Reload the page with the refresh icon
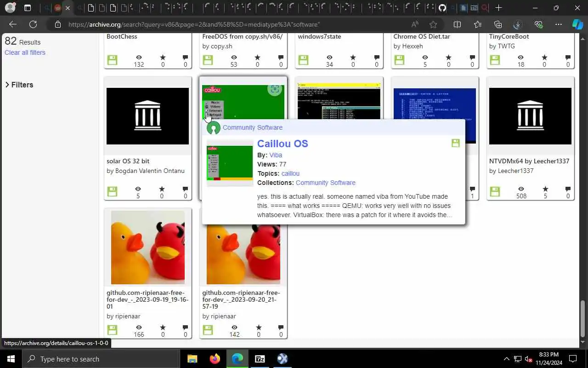The height and width of the screenshot is (368, 588). coord(33,24)
